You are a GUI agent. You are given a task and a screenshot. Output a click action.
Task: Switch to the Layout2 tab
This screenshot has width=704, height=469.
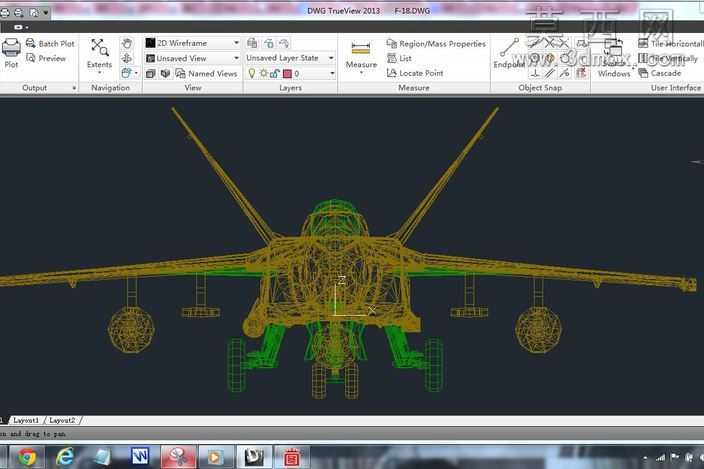click(x=62, y=421)
